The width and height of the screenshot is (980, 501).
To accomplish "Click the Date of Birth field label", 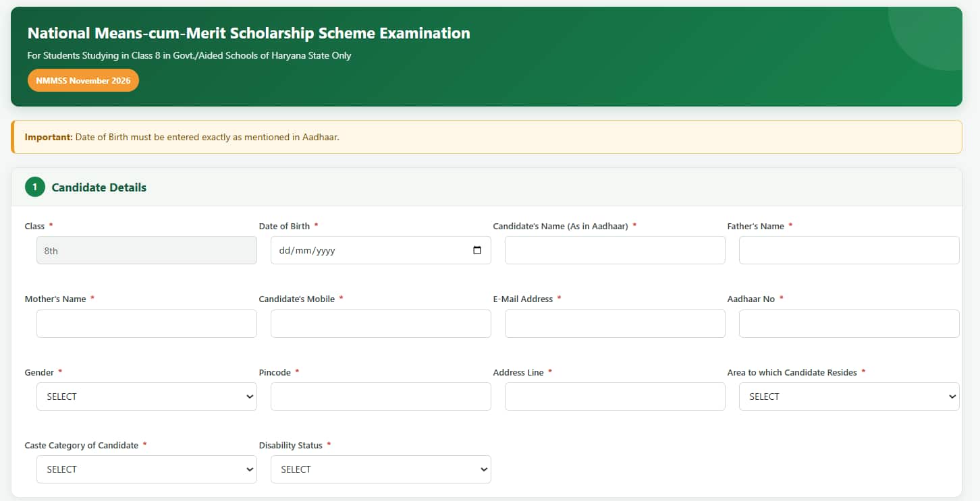I will coord(284,226).
